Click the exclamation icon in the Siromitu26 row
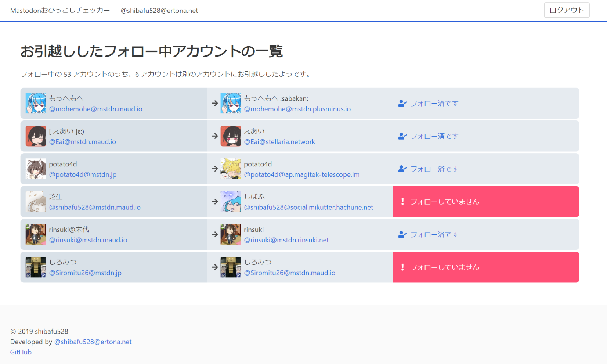 click(402, 267)
